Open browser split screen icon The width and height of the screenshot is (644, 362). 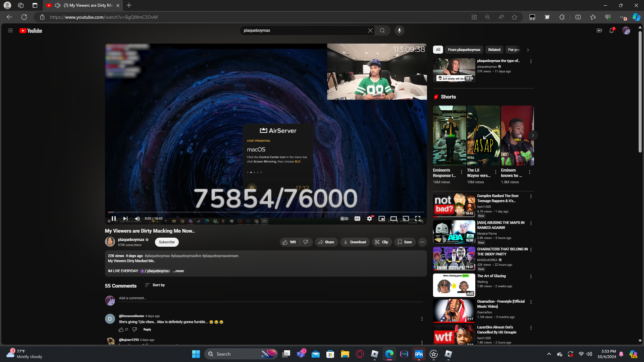pyautogui.click(x=578, y=17)
